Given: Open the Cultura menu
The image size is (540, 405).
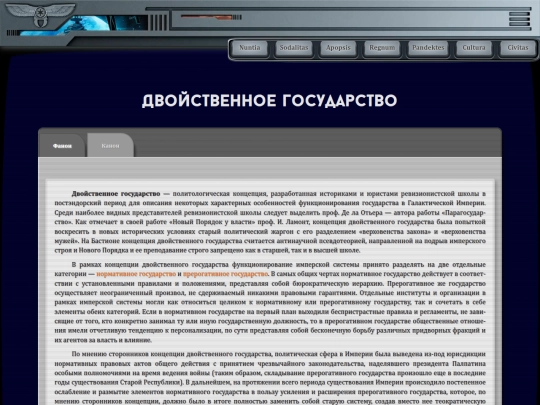Looking at the screenshot, I should [x=474, y=48].
